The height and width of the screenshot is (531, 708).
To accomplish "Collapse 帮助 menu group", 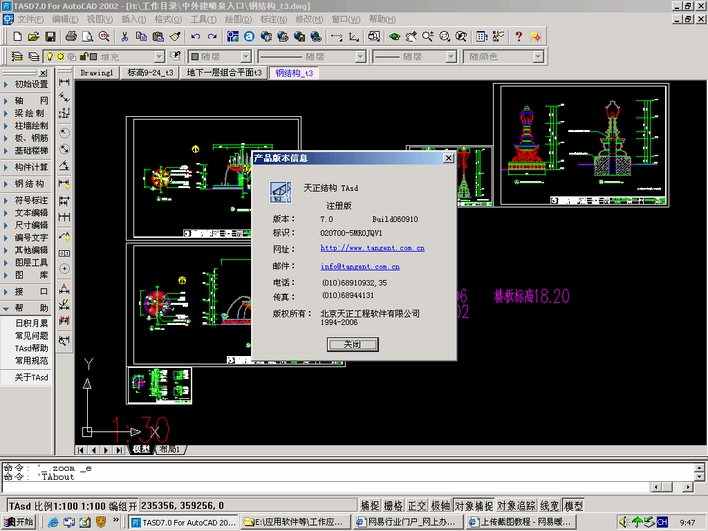I will click(x=26, y=308).
